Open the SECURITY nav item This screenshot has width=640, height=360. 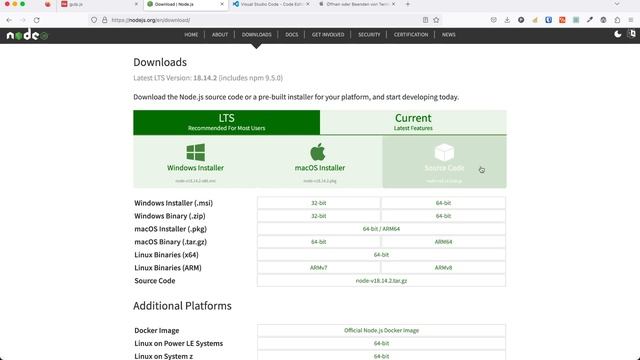click(369, 35)
